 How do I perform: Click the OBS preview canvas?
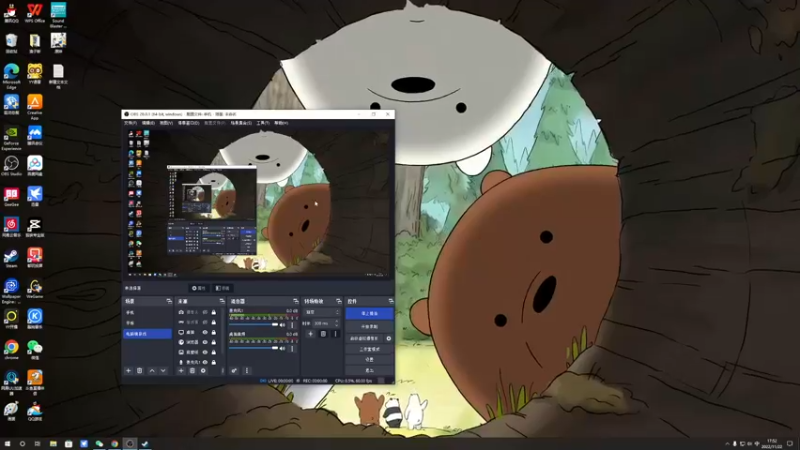coord(258,203)
